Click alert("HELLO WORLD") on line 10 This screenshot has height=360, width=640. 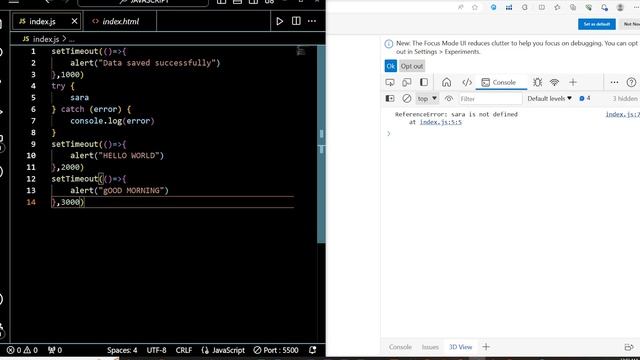coord(117,156)
